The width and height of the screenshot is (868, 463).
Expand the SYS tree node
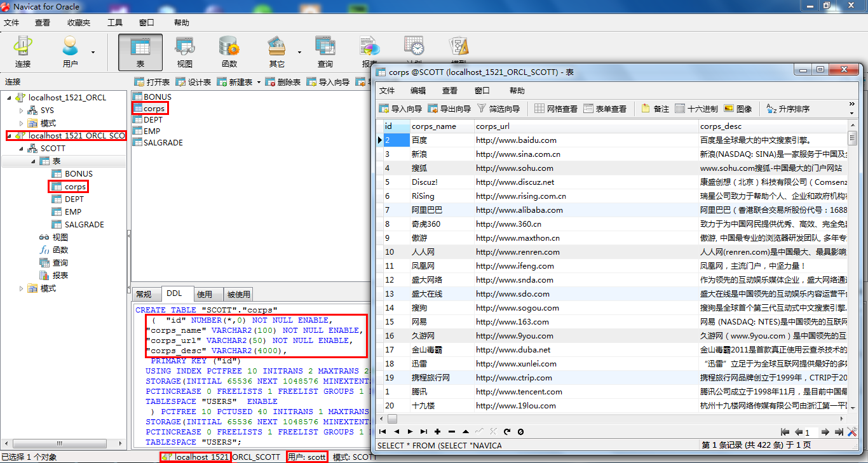(22, 111)
